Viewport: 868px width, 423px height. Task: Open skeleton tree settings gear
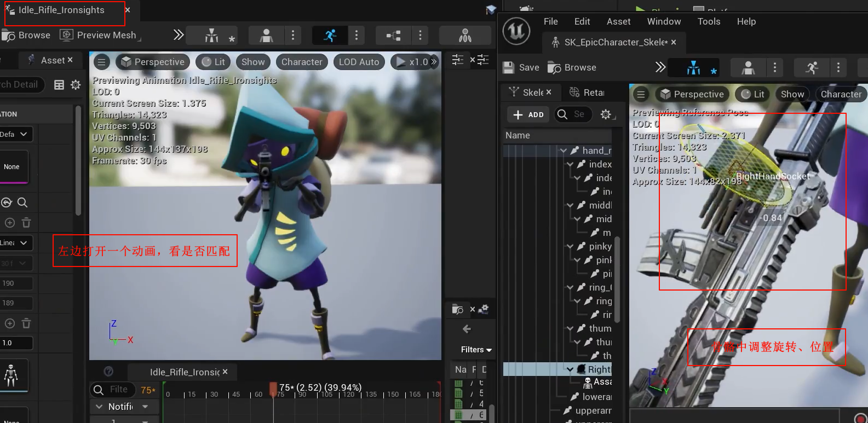pos(606,114)
